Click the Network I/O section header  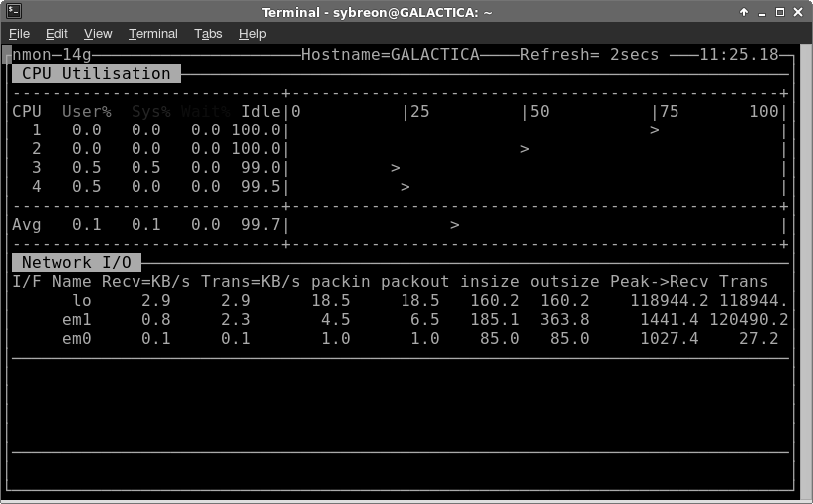77,262
